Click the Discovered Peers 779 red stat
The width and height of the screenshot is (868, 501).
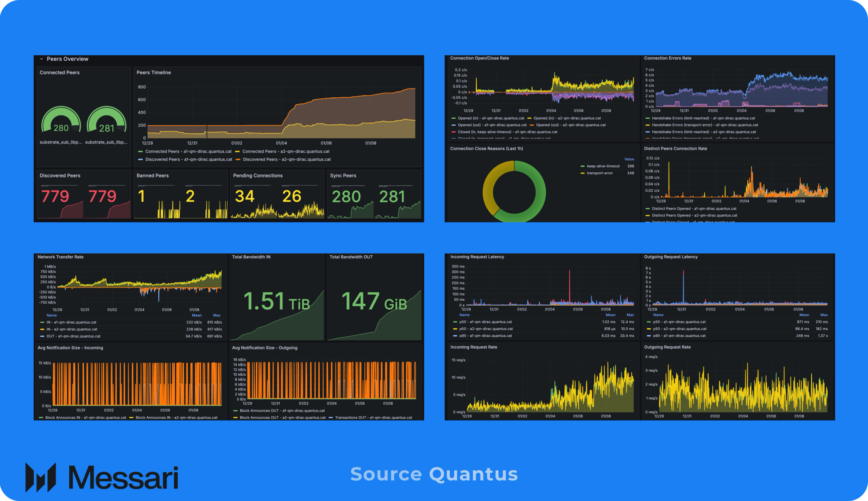[x=56, y=197]
